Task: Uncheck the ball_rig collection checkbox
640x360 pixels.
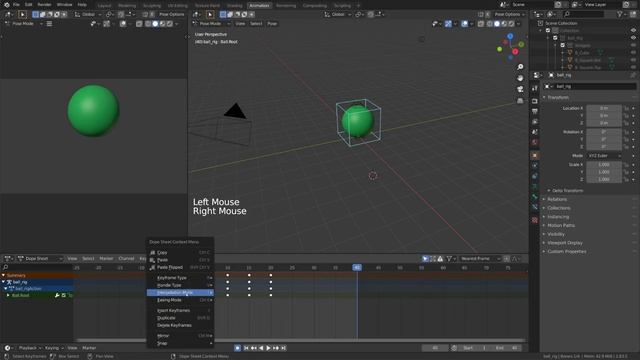Action: 555,38
